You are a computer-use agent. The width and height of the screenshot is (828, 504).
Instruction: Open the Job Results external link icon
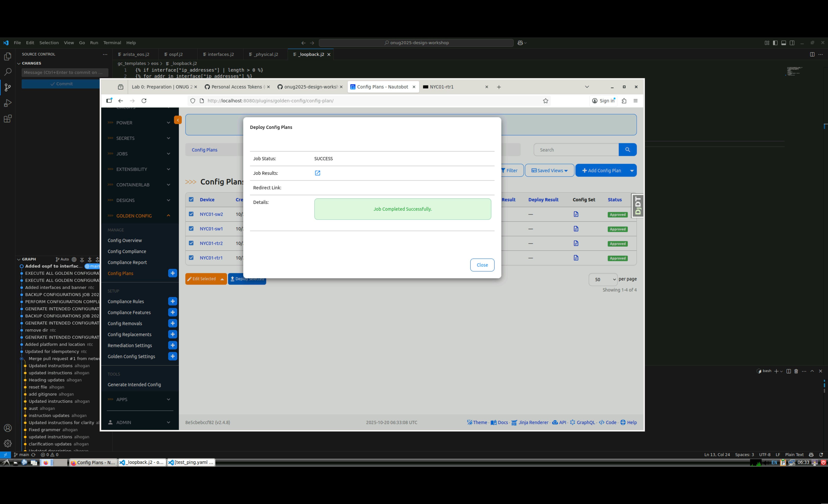(x=317, y=173)
